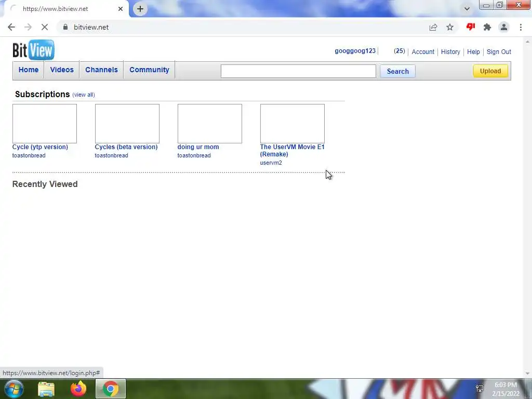Open File Explorer from the taskbar
Image resolution: width=532 pixels, height=399 pixels.
point(46,389)
